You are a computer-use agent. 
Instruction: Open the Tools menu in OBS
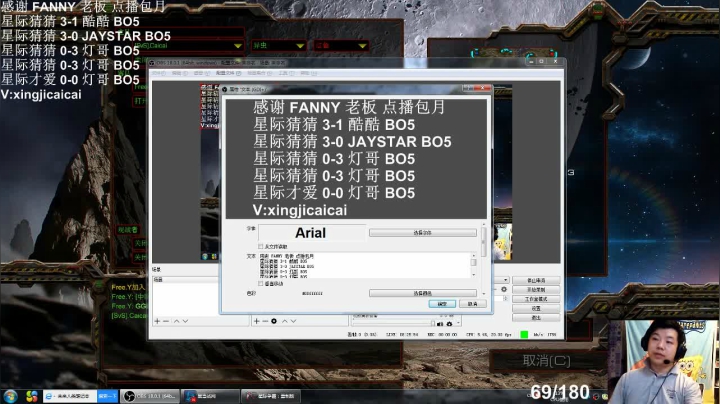[285, 73]
